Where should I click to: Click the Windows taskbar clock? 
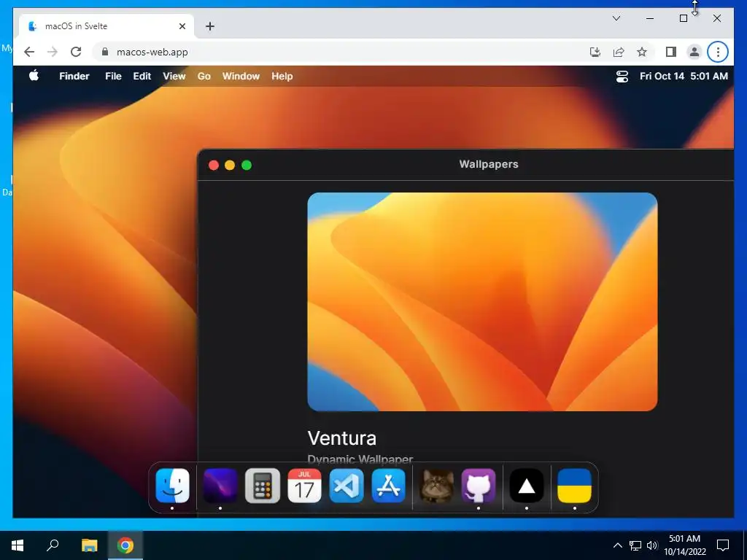click(684, 545)
